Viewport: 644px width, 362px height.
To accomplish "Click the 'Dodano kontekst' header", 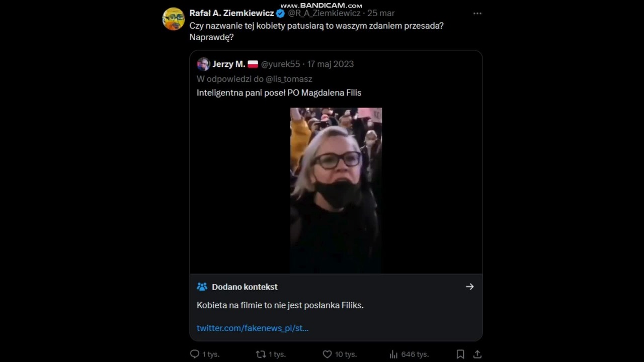I will pos(245,287).
